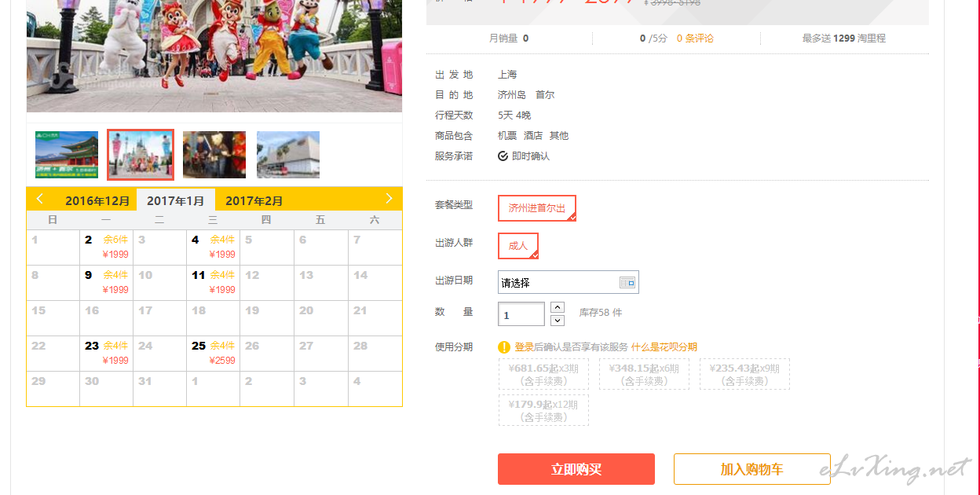
Task: Choose the 9期 installment option
Action: click(744, 374)
